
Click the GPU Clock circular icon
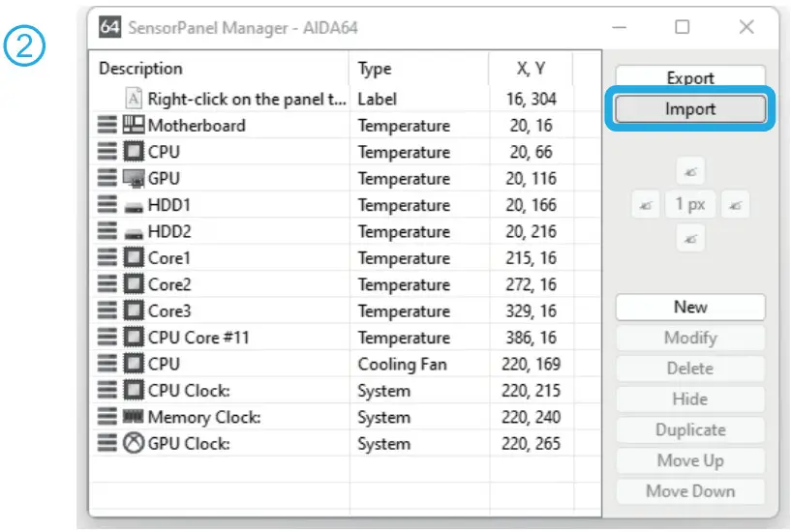[x=135, y=445]
